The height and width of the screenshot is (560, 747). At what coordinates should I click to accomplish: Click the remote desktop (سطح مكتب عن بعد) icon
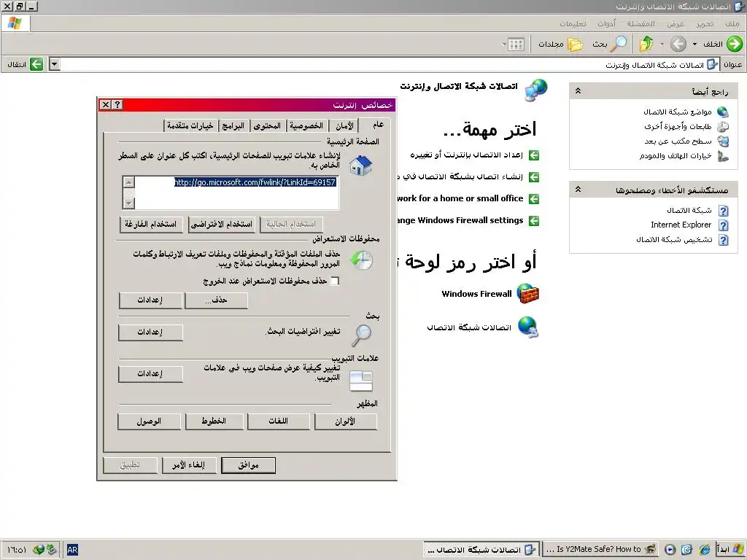723,141
